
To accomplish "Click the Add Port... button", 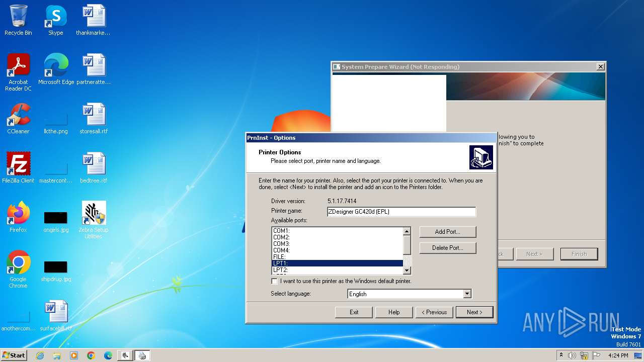I will (447, 232).
